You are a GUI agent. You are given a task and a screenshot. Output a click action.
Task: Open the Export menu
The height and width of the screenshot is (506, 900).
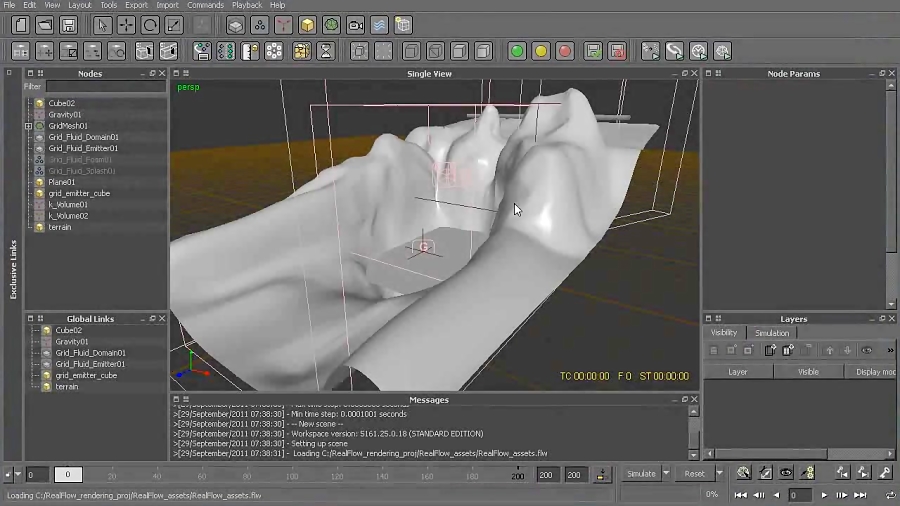click(137, 5)
